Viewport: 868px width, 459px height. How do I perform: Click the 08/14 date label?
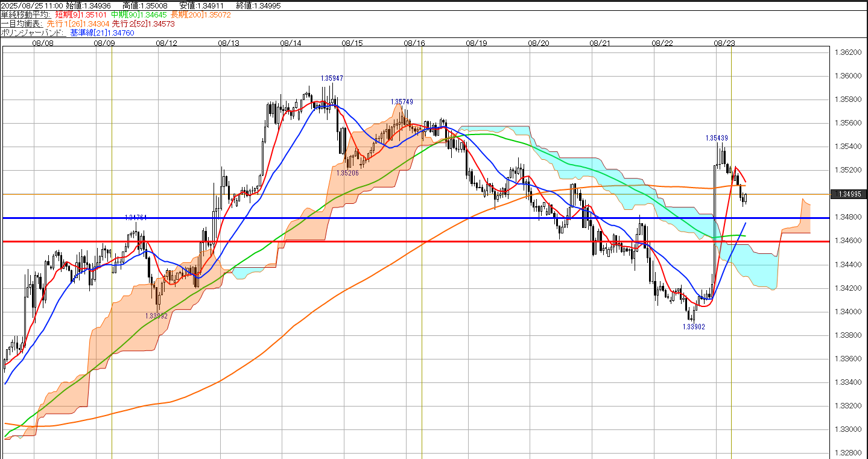[x=291, y=43]
